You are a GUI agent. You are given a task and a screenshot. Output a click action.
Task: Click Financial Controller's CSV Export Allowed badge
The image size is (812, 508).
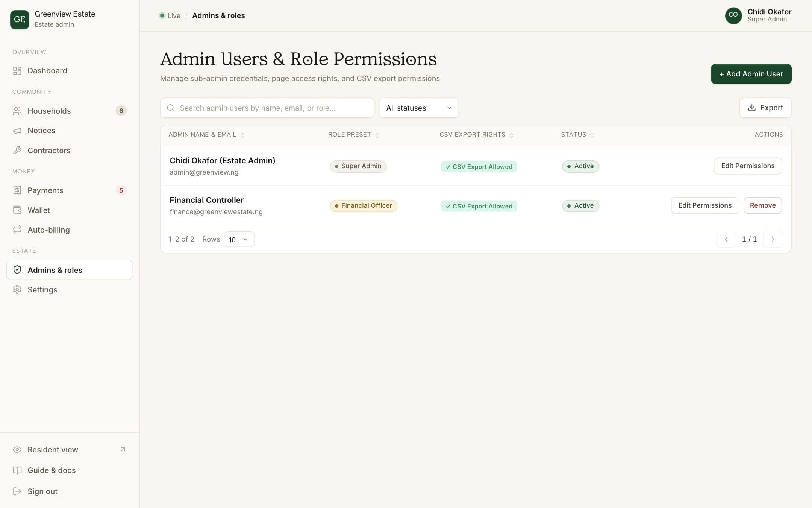pyautogui.click(x=479, y=206)
